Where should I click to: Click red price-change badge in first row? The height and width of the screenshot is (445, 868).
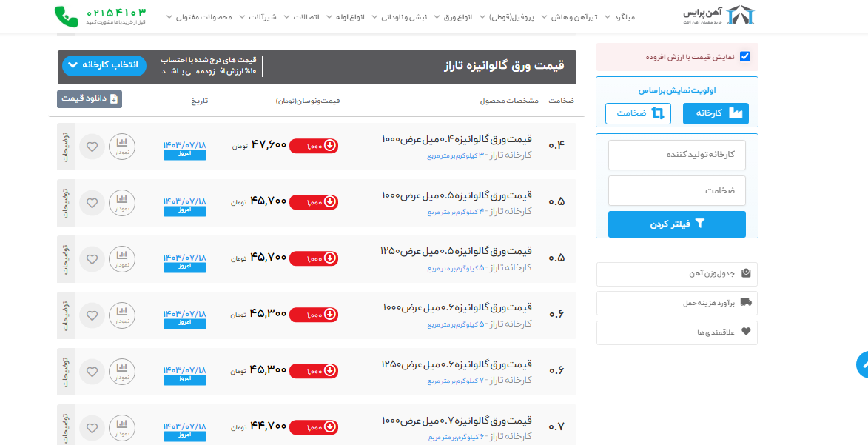tap(313, 146)
